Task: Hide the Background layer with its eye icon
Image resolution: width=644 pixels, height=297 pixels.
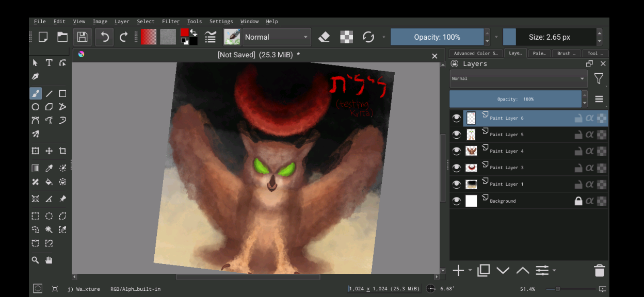Action: point(456,201)
